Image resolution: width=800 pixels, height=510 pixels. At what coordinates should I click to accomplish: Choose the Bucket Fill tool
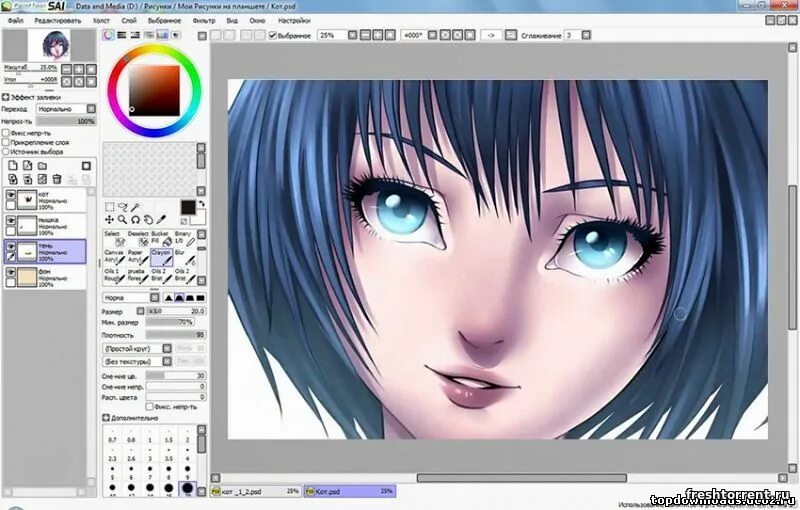tap(161, 238)
